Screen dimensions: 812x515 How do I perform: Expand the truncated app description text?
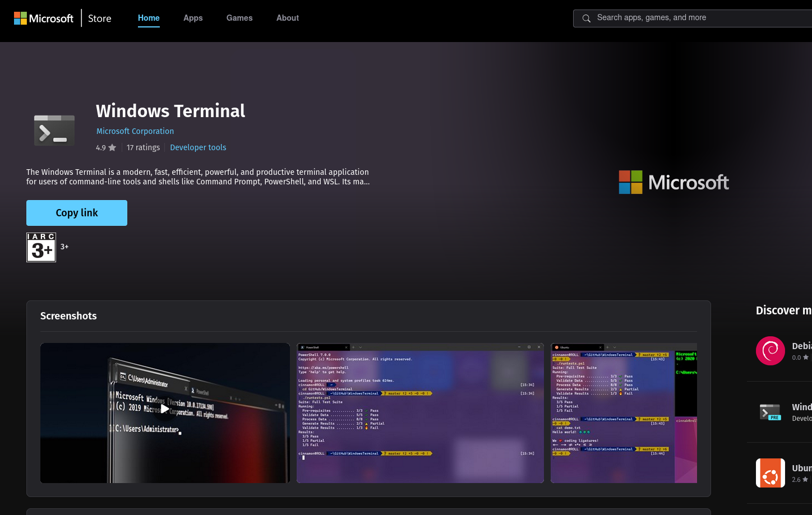point(198,177)
